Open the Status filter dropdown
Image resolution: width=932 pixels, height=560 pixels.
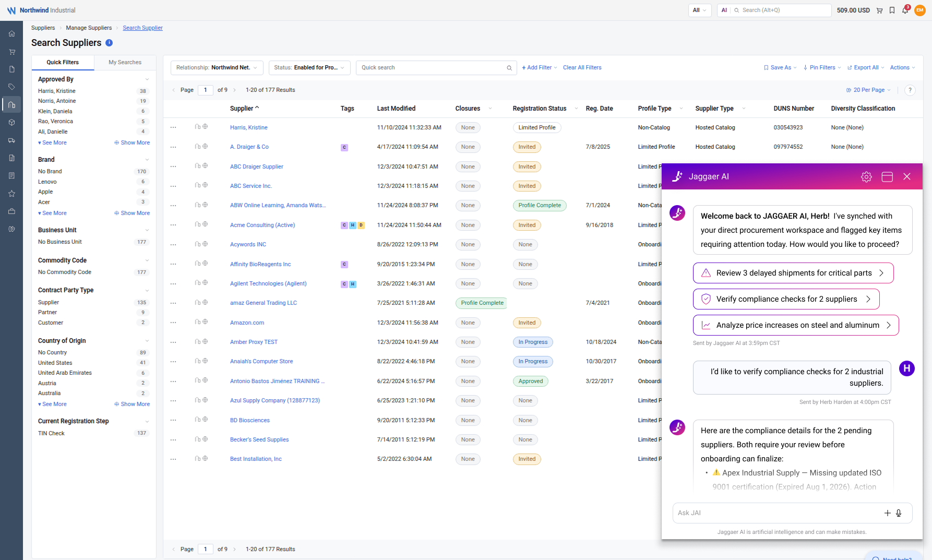309,68
